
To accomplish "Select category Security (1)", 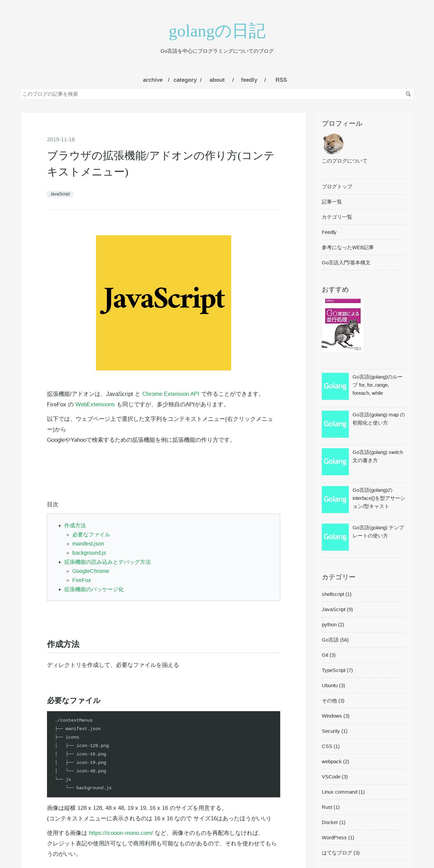I will tap(335, 731).
